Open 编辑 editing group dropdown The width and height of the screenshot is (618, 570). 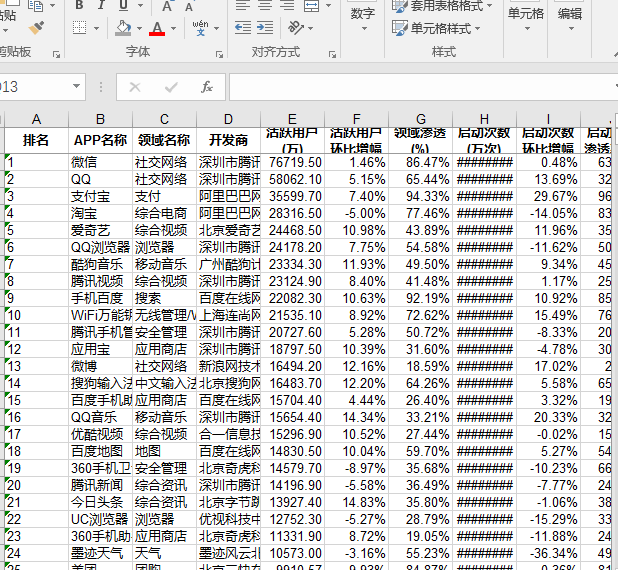pyautogui.click(x=570, y=18)
